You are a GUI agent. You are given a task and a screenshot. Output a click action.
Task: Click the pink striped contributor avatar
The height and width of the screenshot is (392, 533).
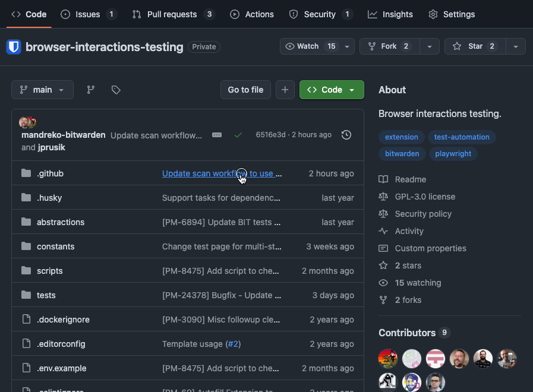436,359
